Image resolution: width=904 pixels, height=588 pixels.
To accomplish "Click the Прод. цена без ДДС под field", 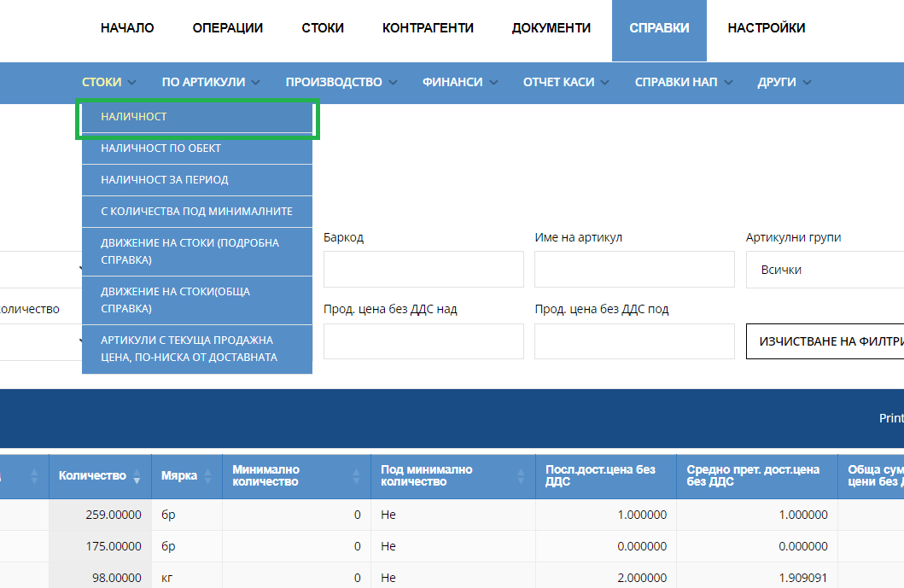I will coord(635,341).
